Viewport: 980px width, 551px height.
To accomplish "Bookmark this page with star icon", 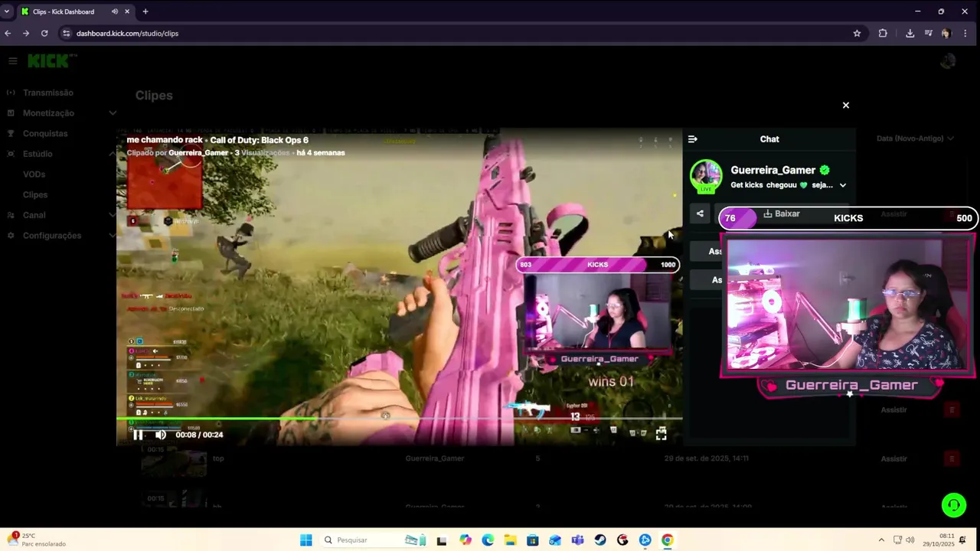I will [857, 33].
